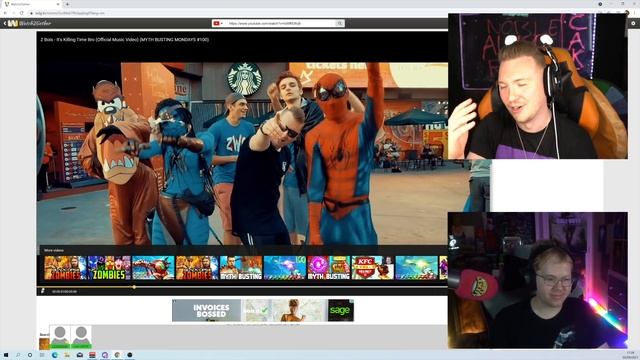
Task: Open the pink-circle Myth Busting thumbnail
Action: pyautogui.click(x=329, y=268)
